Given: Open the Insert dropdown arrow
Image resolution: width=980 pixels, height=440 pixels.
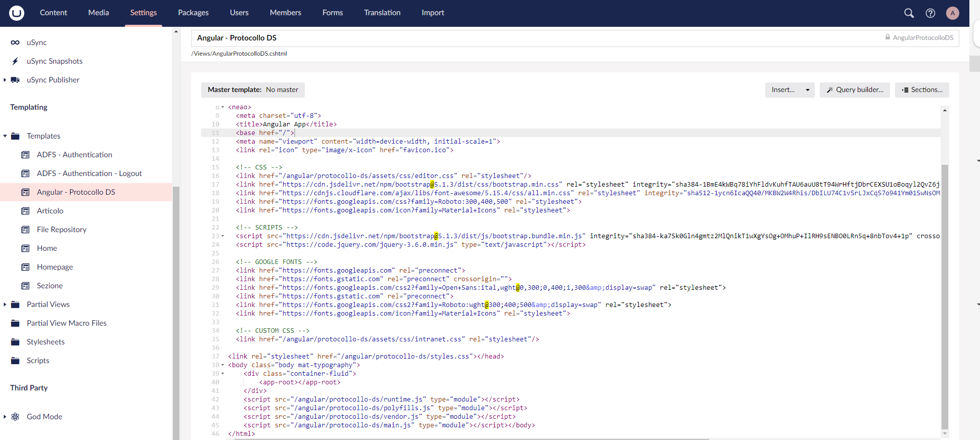Looking at the screenshot, I should point(808,90).
